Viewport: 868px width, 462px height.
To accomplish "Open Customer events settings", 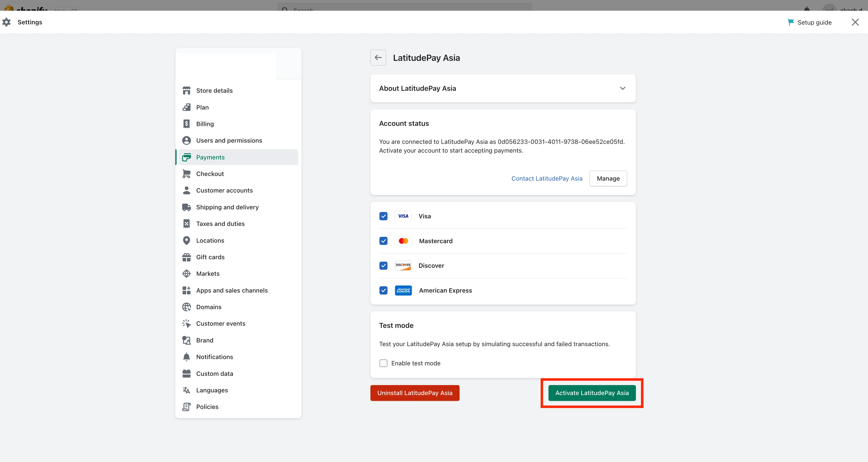I will tap(238, 323).
